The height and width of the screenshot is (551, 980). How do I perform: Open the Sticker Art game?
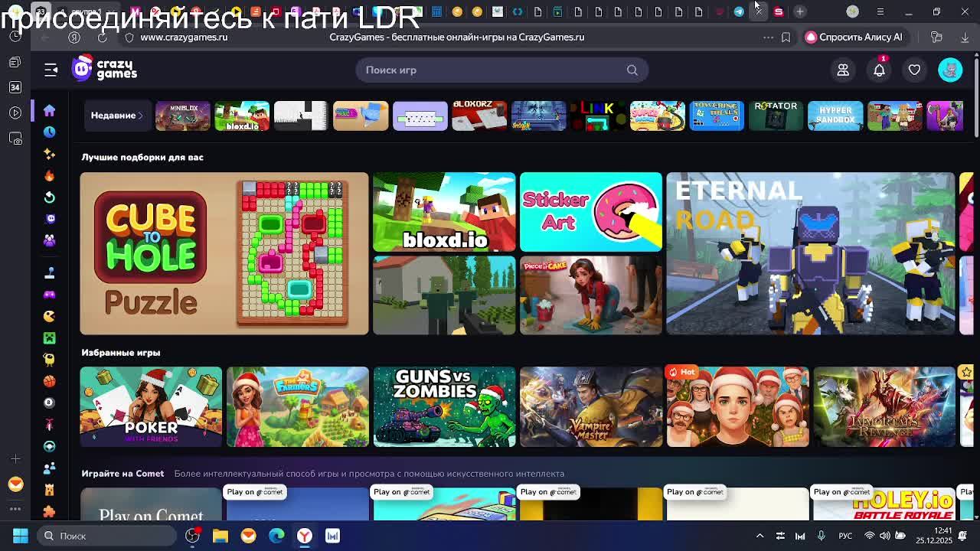pyautogui.click(x=591, y=212)
